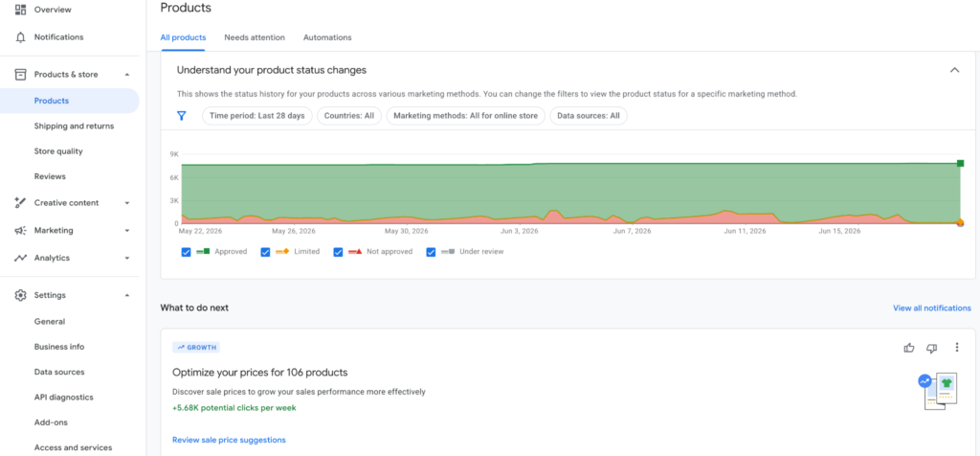Click the thumbs down feedback icon
The width and height of the screenshot is (980, 456).
click(932, 348)
